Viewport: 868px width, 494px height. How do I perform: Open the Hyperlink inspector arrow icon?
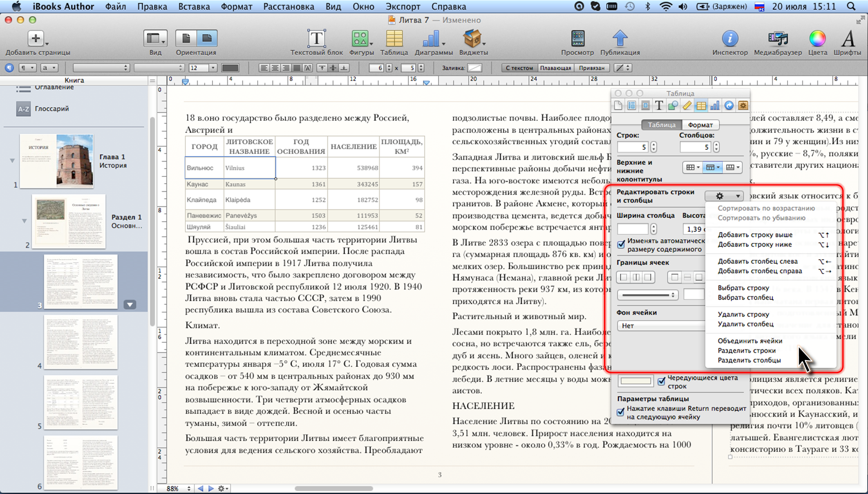tap(729, 105)
